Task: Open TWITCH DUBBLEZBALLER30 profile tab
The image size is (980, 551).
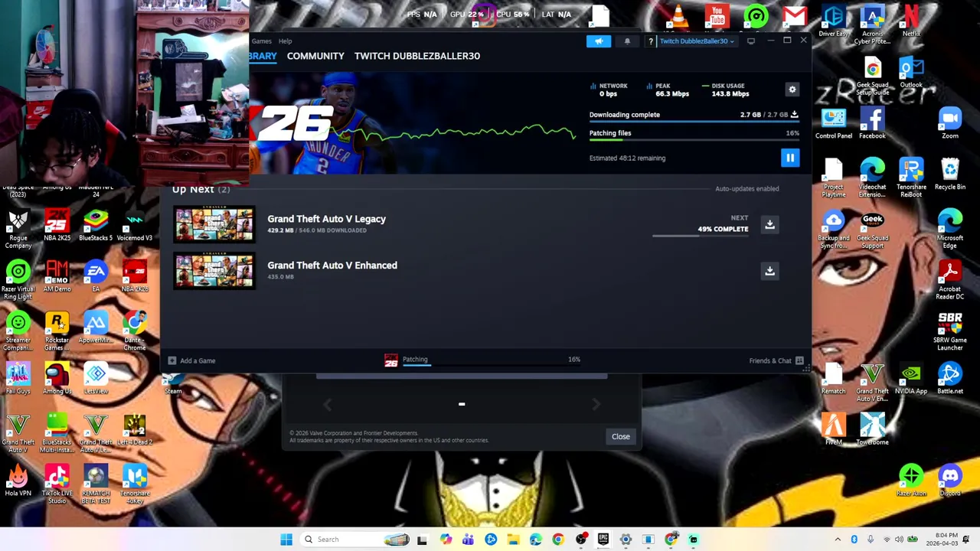Action: pos(417,56)
